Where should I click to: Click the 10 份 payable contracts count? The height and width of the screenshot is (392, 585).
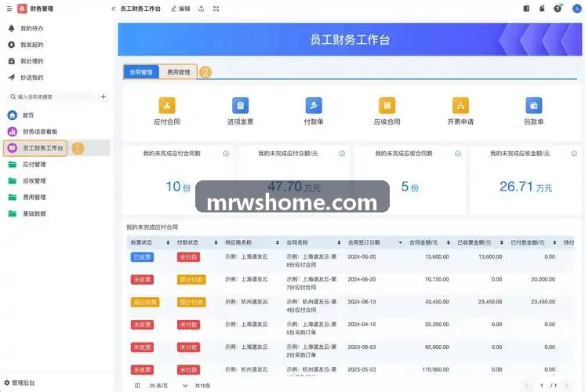click(178, 187)
